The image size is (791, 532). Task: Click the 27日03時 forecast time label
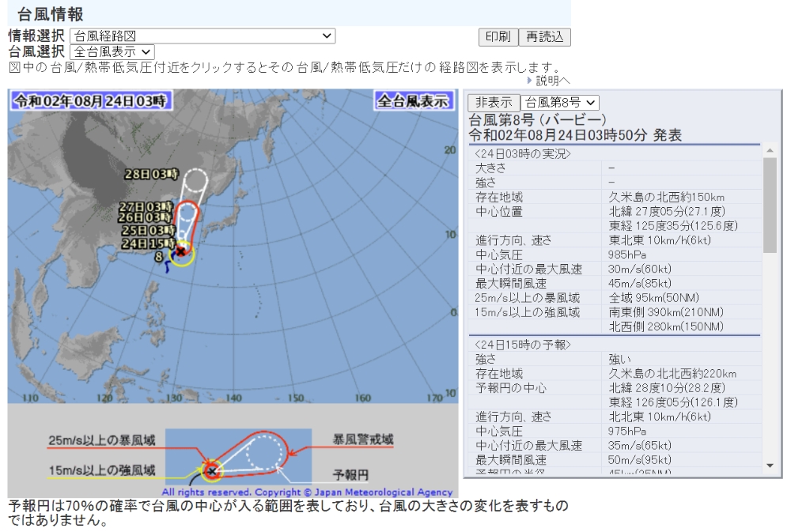tap(146, 207)
